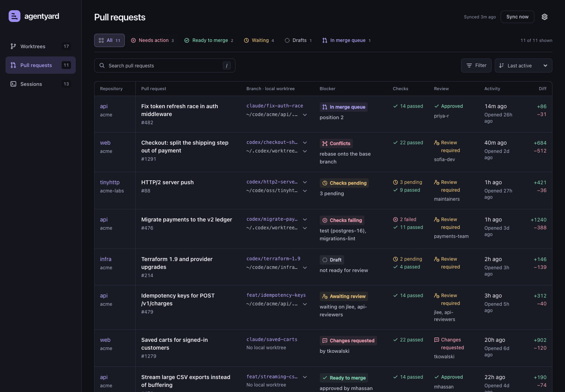565x392 pixels.
Task: Open the Last active sort dropdown
Action: pyautogui.click(x=523, y=65)
